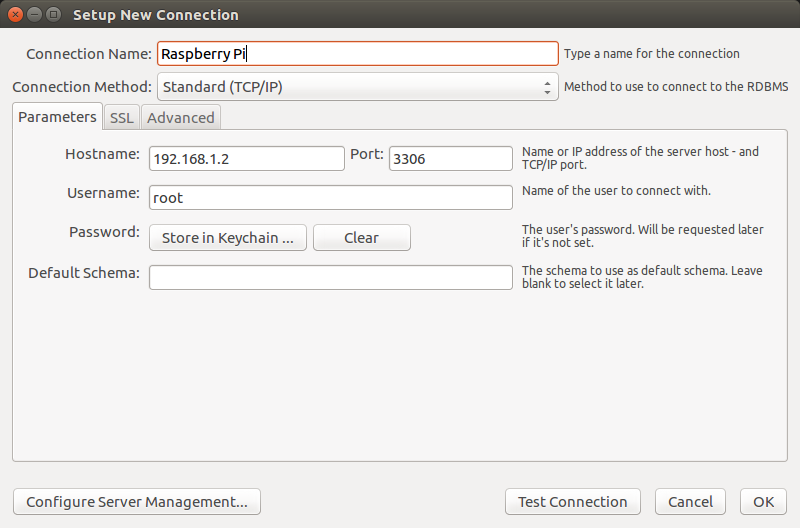800x528 pixels.
Task: Minimize the Setup New Connection window
Action: [x=34, y=15]
